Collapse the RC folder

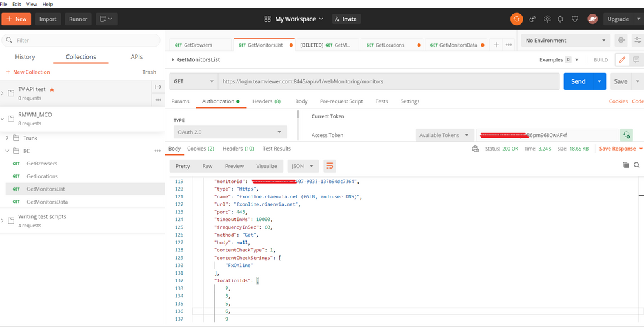coord(7,151)
